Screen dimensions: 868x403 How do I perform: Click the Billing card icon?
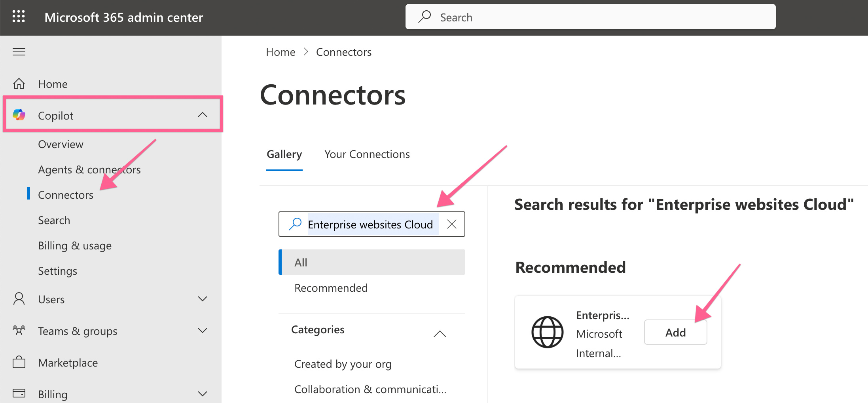click(19, 393)
